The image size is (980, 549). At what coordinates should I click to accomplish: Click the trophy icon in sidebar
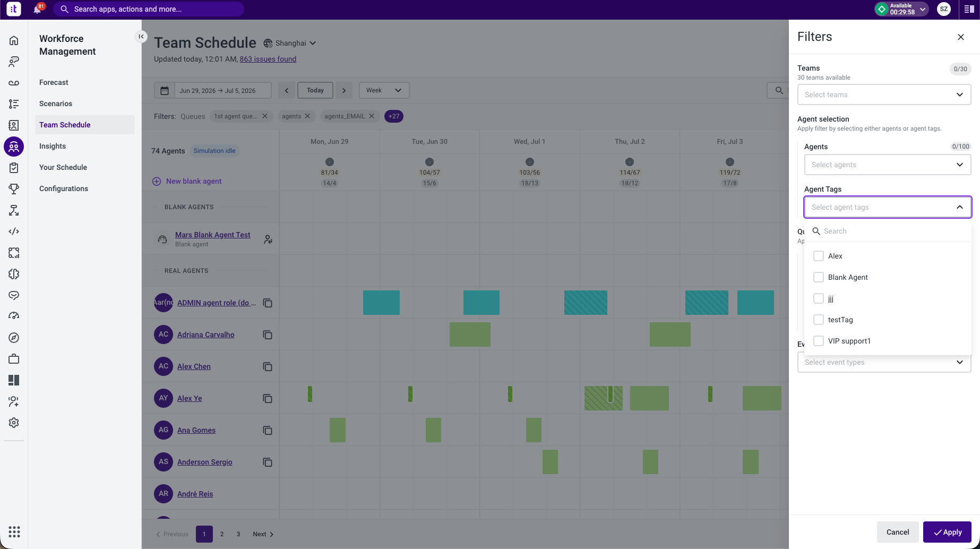[14, 189]
